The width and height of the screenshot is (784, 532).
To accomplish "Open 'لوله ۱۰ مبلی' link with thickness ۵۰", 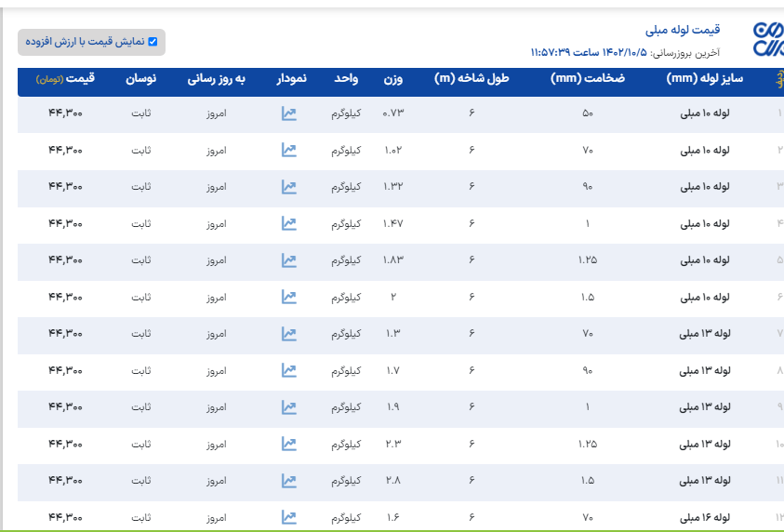I will (x=705, y=113).
